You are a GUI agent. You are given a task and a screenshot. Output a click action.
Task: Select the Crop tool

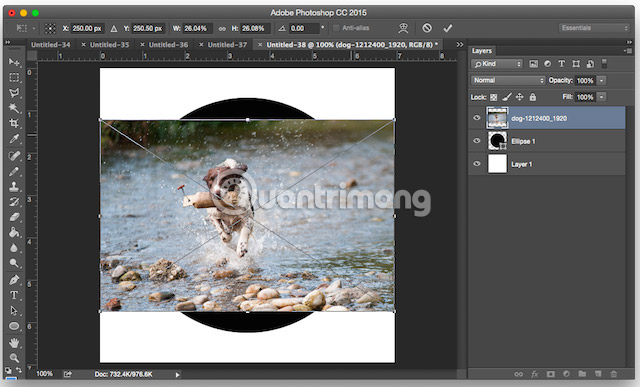(14, 123)
